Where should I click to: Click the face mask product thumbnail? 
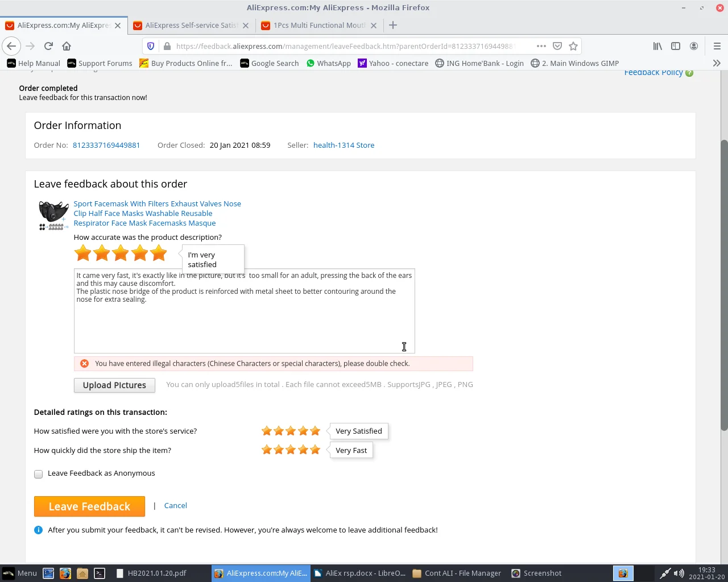click(x=53, y=215)
